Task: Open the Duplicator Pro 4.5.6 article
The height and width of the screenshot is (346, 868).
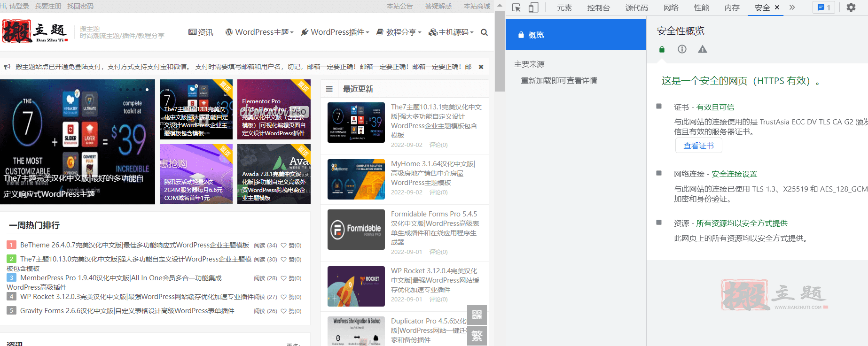Action: click(429, 331)
